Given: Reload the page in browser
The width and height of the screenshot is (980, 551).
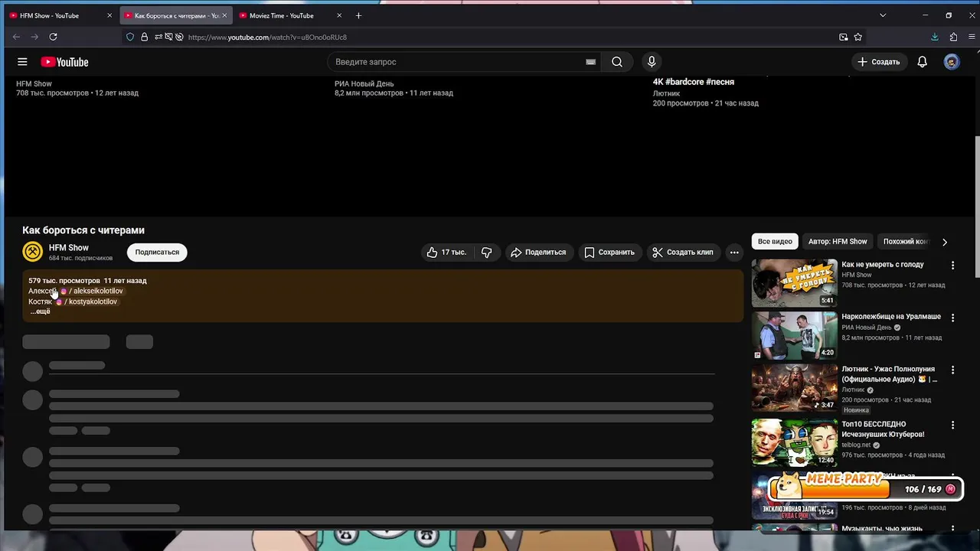Looking at the screenshot, I should [x=53, y=37].
